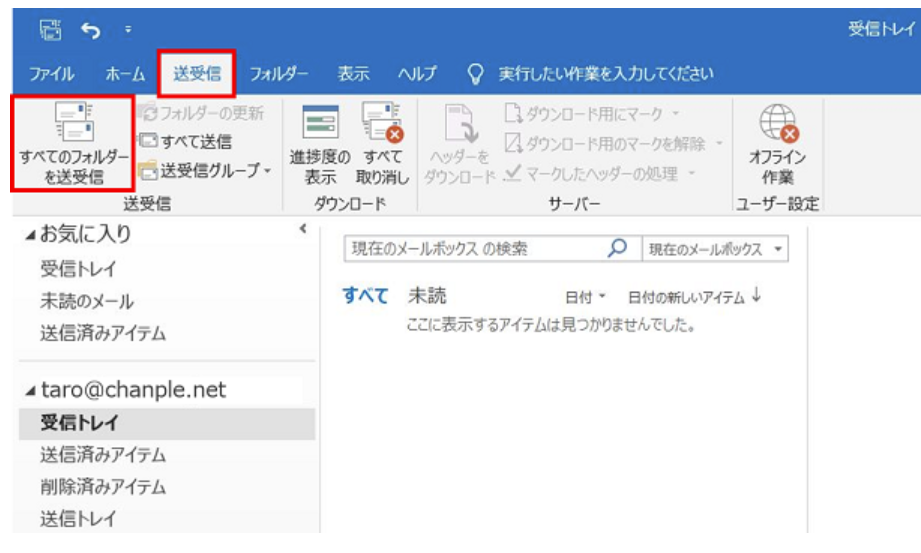Click the magnifier search icon
Viewport: 921px width, 553px height.
point(617,248)
